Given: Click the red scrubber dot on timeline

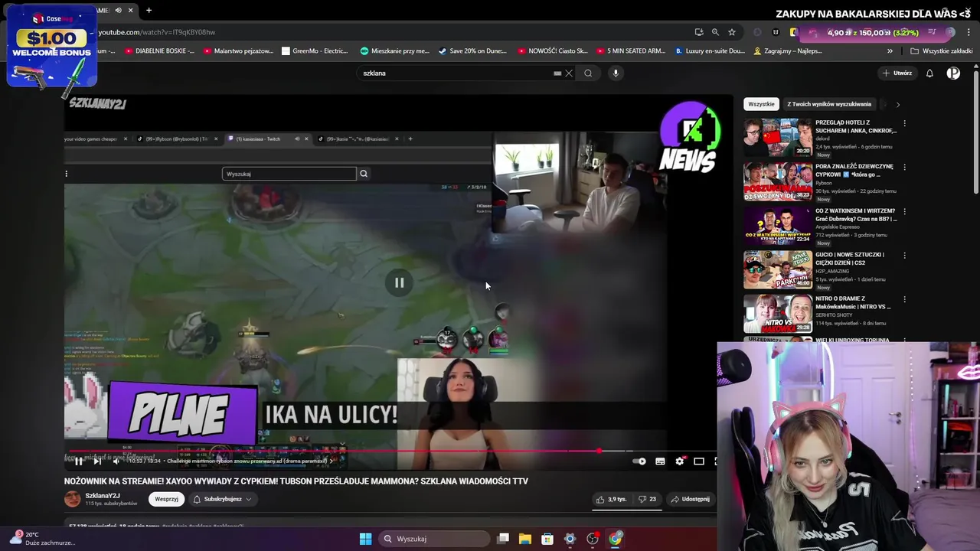Looking at the screenshot, I should [x=598, y=451].
